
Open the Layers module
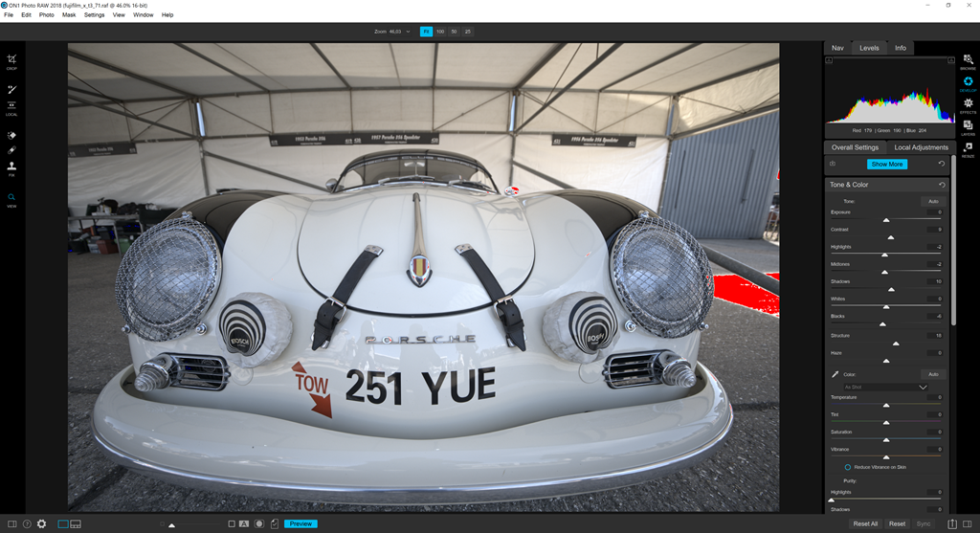[x=968, y=127]
